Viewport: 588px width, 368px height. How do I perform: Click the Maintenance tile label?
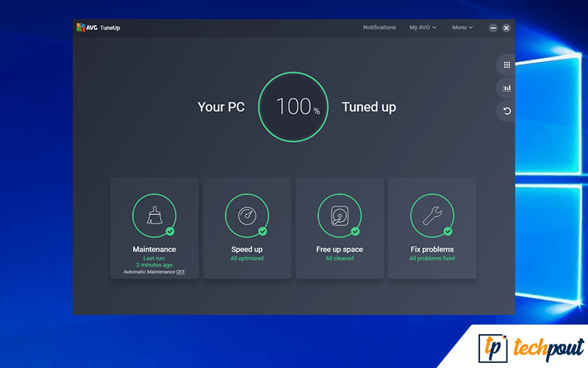click(x=154, y=250)
